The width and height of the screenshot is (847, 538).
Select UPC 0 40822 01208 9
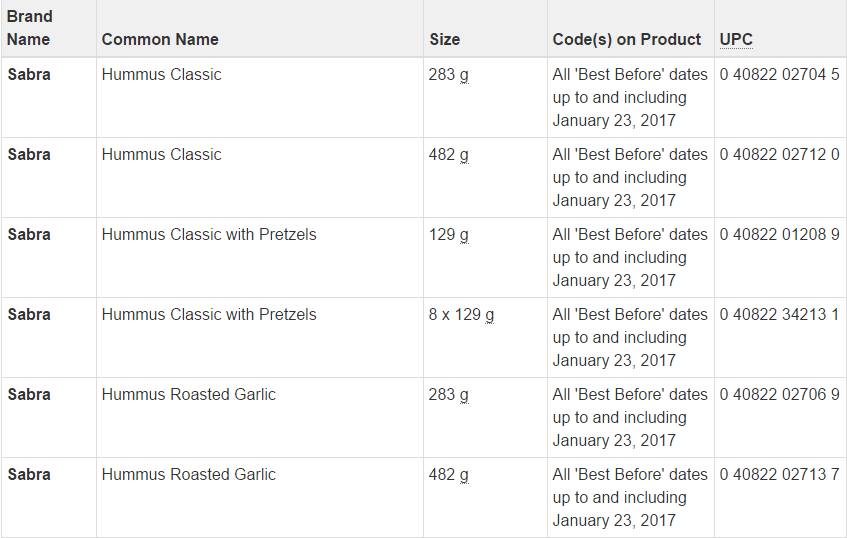click(779, 234)
